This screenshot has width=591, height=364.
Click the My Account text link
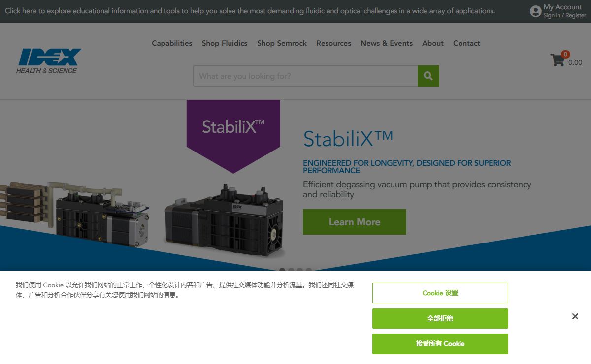coord(562,7)
